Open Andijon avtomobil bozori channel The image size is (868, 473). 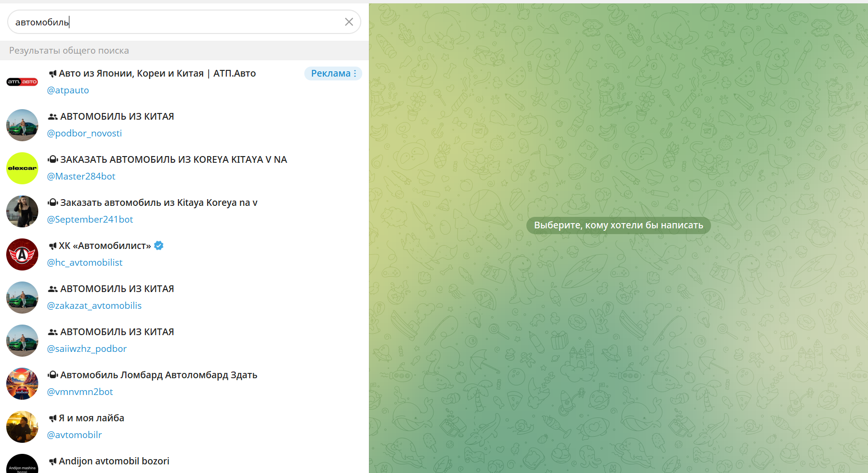click(184, 461)
